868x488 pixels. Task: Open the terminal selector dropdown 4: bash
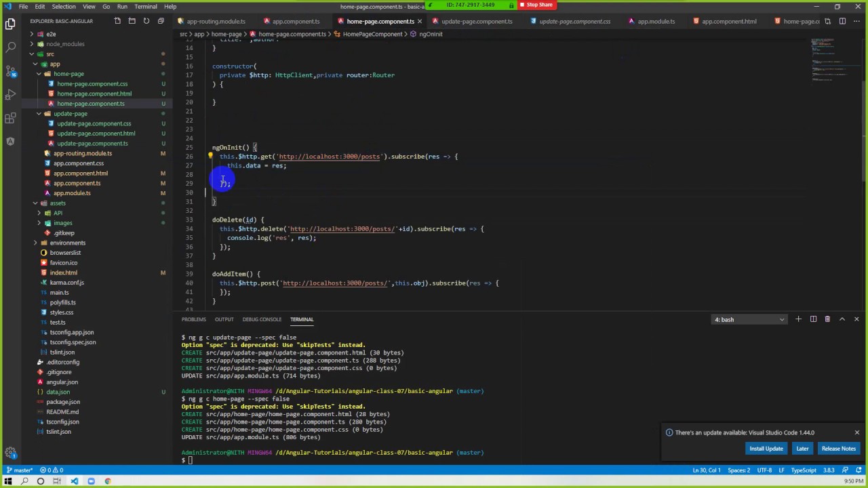click(749, 319)
